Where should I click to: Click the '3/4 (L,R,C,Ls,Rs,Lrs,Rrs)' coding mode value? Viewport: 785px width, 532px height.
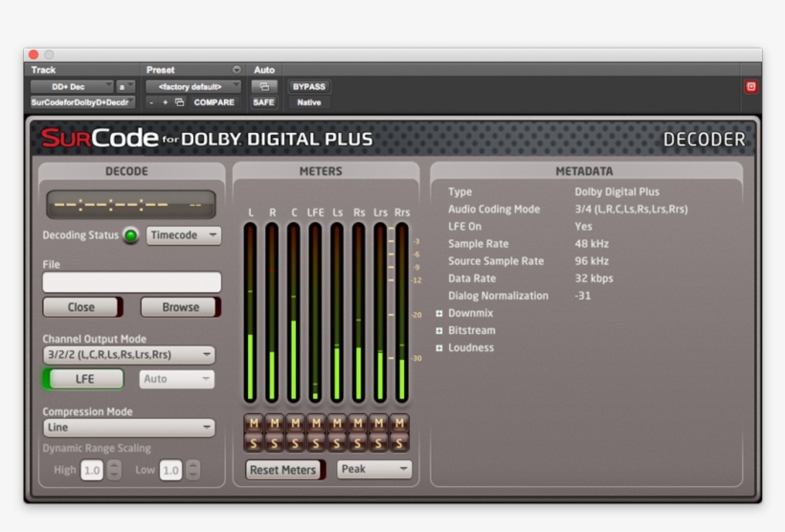click(631, 210)
